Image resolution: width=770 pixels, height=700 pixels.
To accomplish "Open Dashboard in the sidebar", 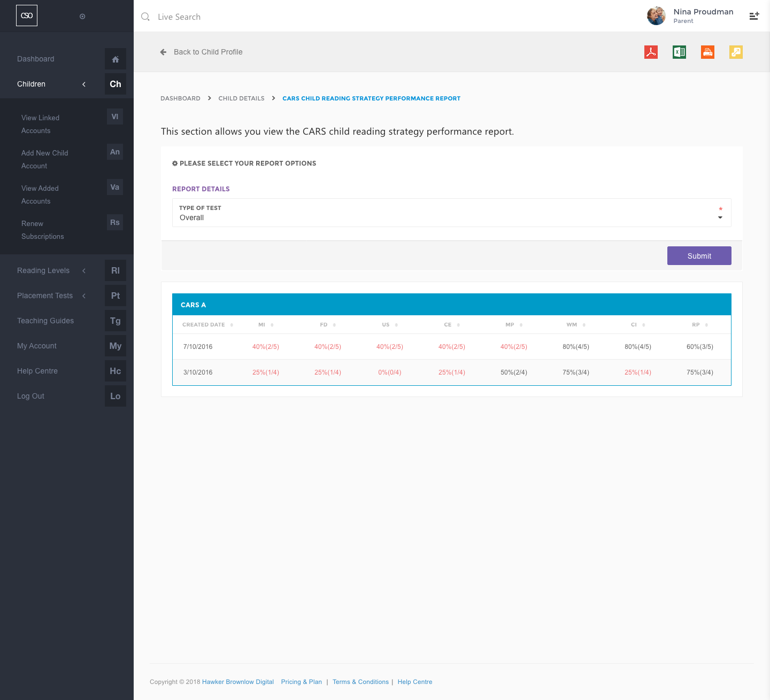I will pyautogui.click(x=36, y=59).
